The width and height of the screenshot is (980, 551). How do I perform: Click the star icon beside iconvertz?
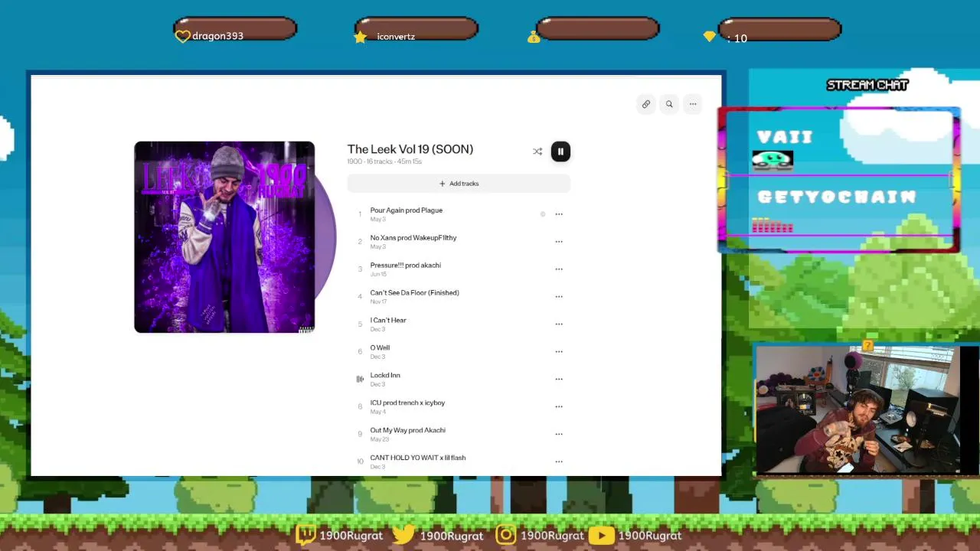(360, 37)
